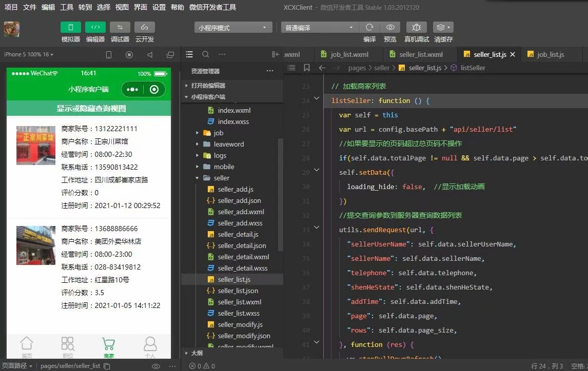Open the 编辑 menu

click(48, 7)
